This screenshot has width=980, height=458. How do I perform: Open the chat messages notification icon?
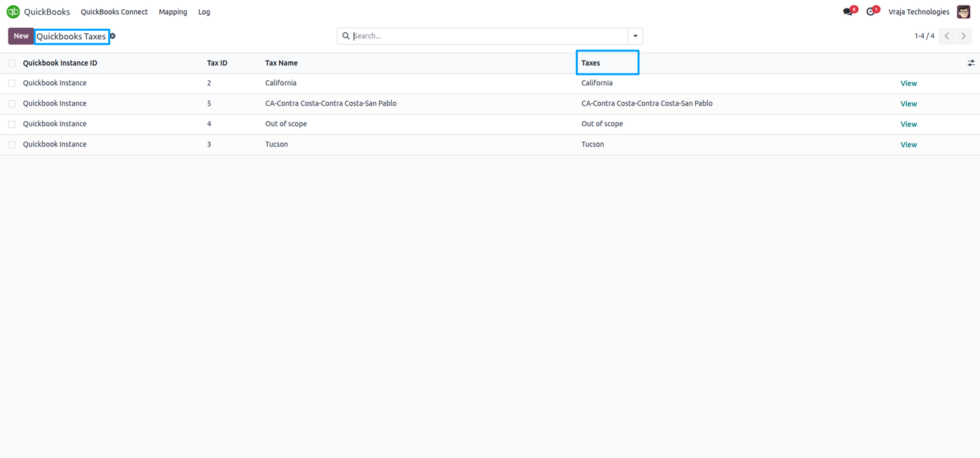[x=848, y=12]
